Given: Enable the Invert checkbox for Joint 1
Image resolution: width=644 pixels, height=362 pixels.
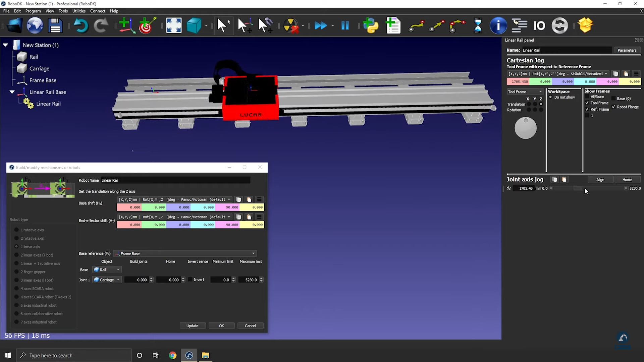Looking at the screenshot, I should (191, 280).
